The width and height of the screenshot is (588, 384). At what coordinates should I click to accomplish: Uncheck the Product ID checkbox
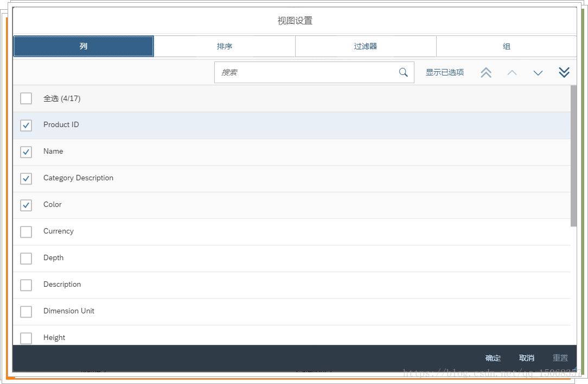[x=26, y=125]
